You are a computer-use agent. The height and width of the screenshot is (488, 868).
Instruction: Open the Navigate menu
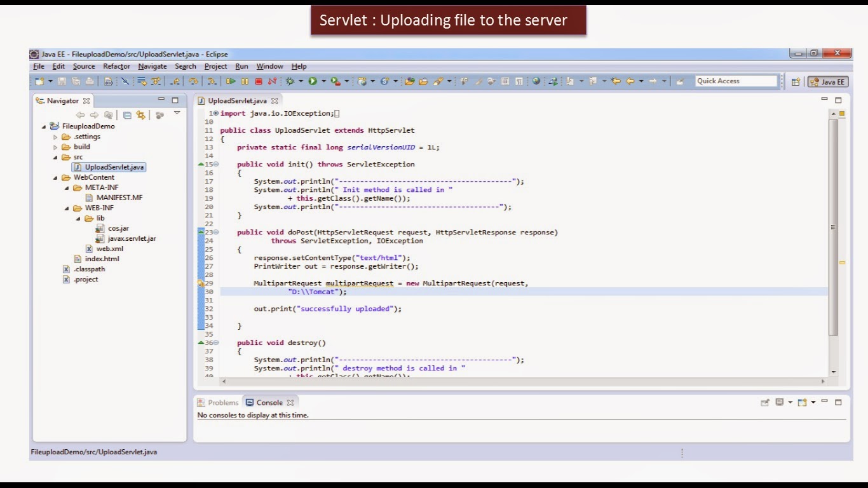coord(153,66)
